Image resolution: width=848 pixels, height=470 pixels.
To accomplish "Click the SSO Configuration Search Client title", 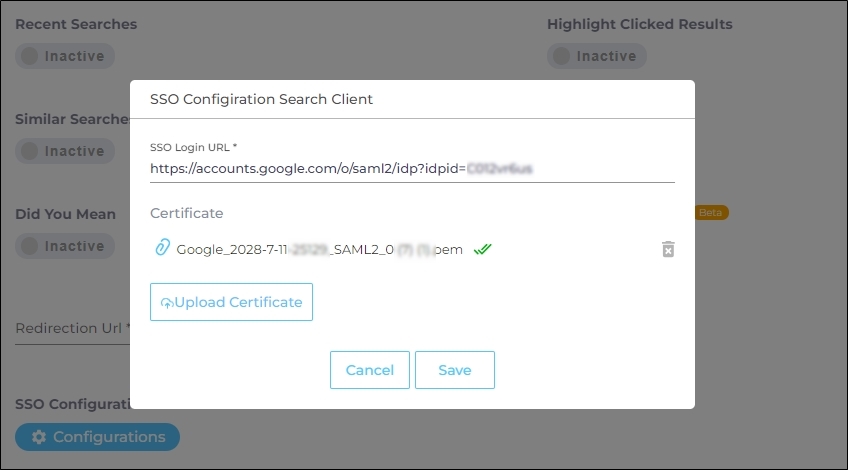I will click(261, 100).
